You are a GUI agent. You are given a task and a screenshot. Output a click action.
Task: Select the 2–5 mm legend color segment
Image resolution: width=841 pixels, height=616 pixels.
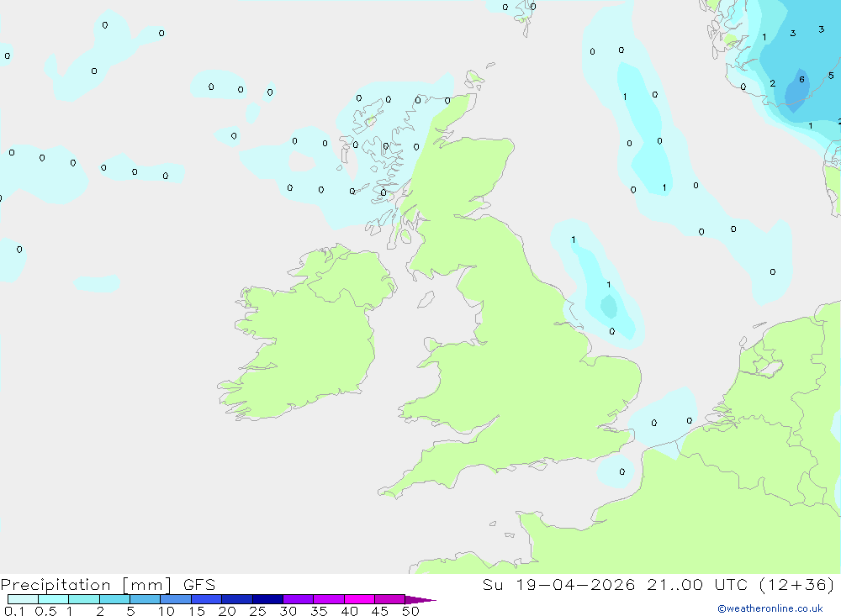click(x=114, y=599)
